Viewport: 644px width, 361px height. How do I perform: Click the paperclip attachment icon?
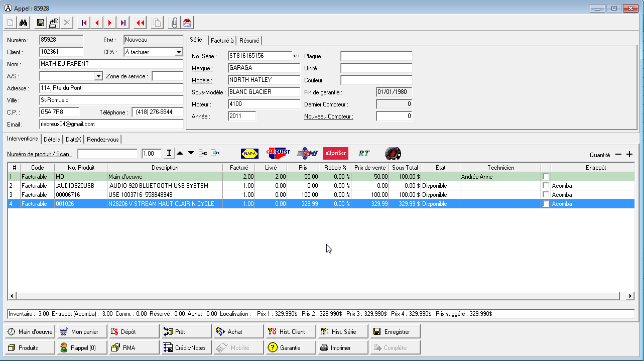174,23
